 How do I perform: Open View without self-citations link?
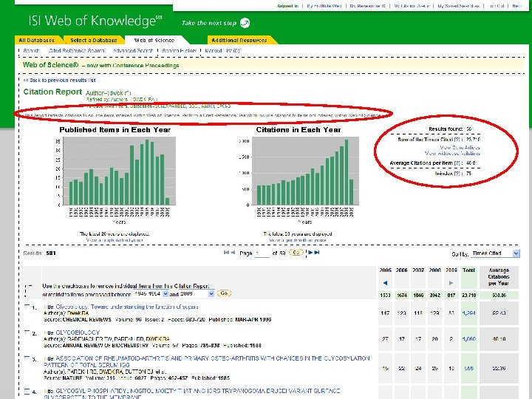point(453,154)
